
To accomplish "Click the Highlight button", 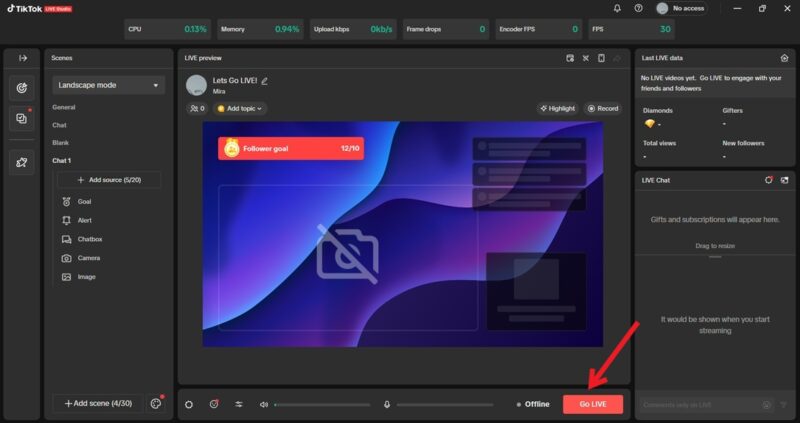I will [x=558, y=108].
